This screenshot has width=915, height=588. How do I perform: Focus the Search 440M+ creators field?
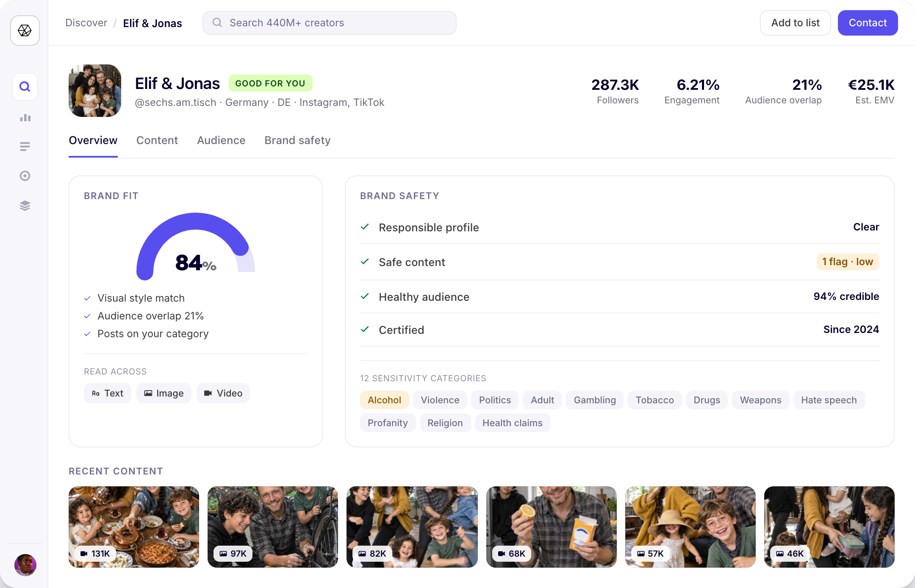pos(330,23)
